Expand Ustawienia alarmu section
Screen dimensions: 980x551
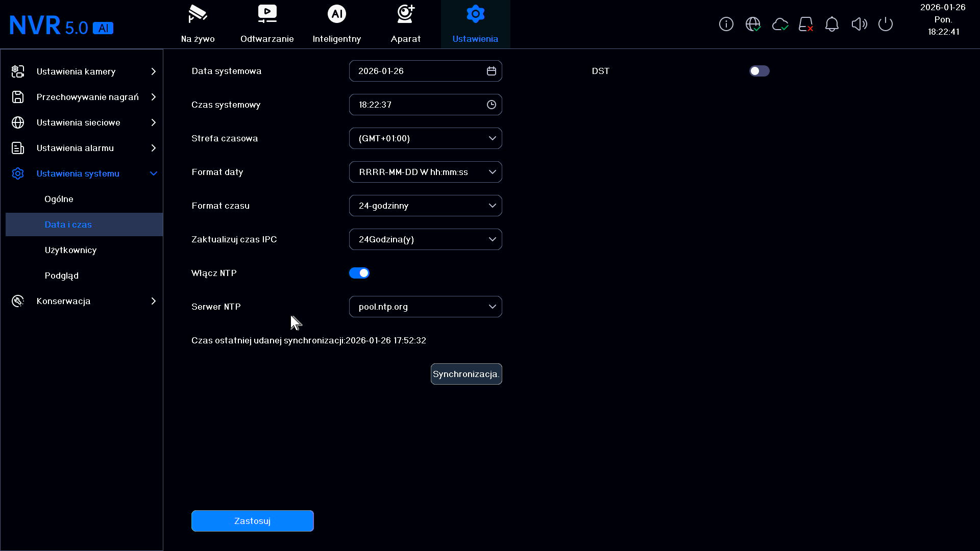pyautogui.click(x=84, y=148)
